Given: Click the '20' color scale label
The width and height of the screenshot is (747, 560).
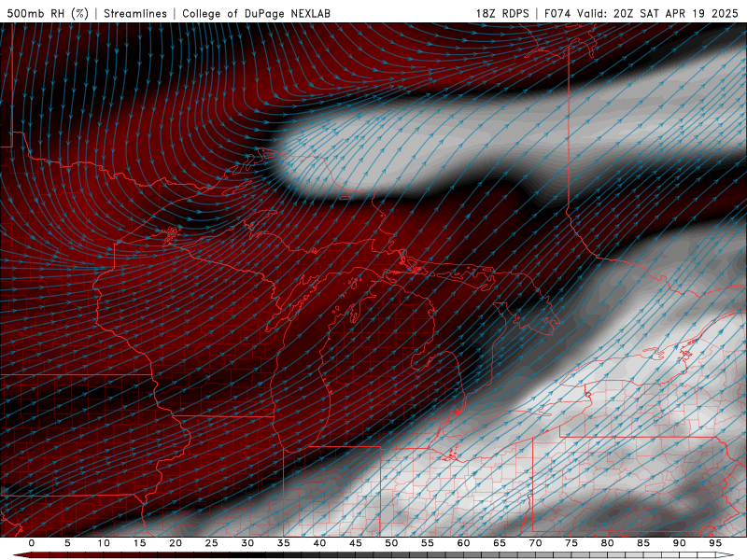Looking at the screenshot, I should (176, 543).
